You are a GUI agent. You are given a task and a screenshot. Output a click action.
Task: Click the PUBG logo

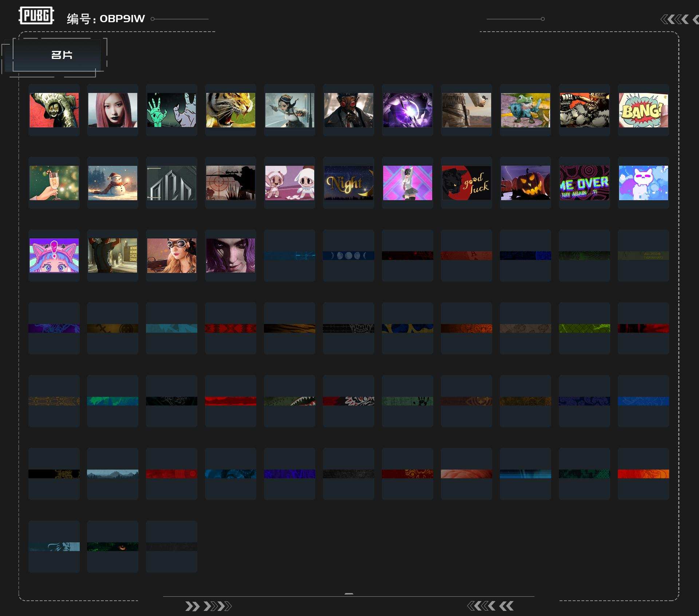[x=36, y=16]
